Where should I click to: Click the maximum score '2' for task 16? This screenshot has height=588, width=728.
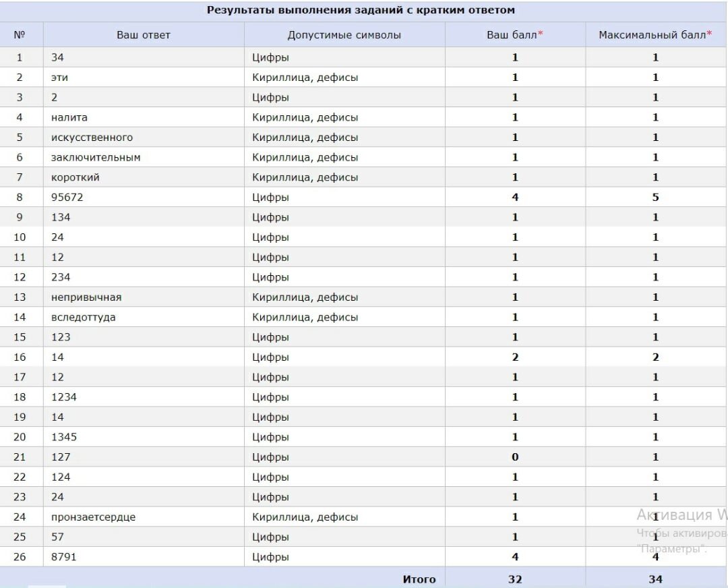(656, 357)
